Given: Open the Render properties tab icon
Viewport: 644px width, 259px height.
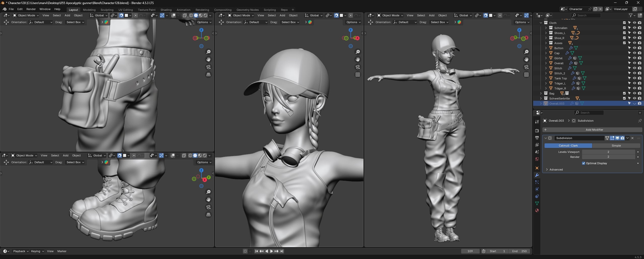Looking at the screenshot, I should 537,131.
